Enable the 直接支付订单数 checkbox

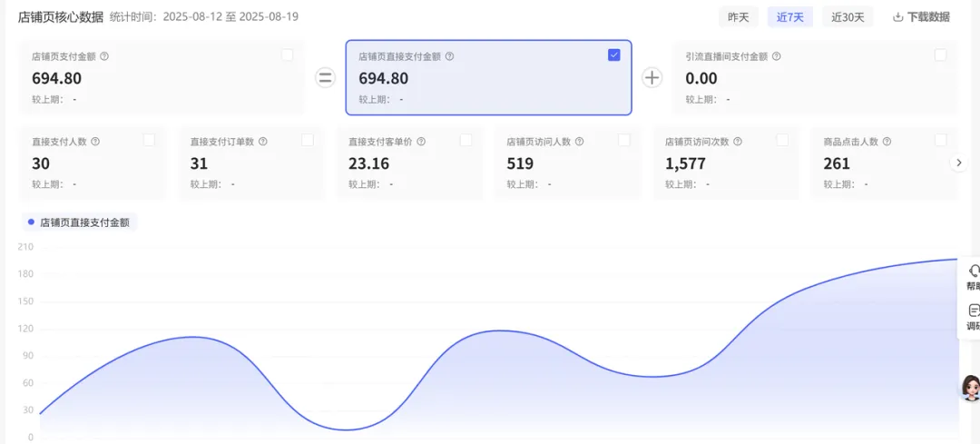click(x=308, y=140)
